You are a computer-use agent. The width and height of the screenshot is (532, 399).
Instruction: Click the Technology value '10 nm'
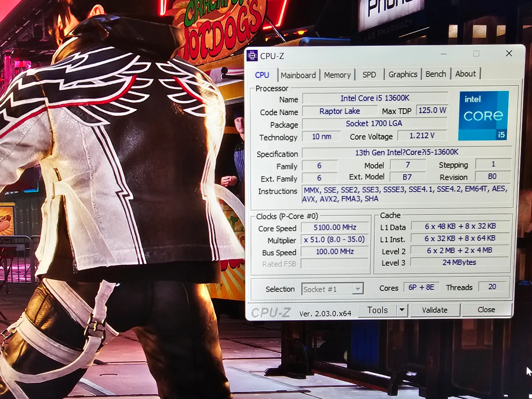pos(321,136)
